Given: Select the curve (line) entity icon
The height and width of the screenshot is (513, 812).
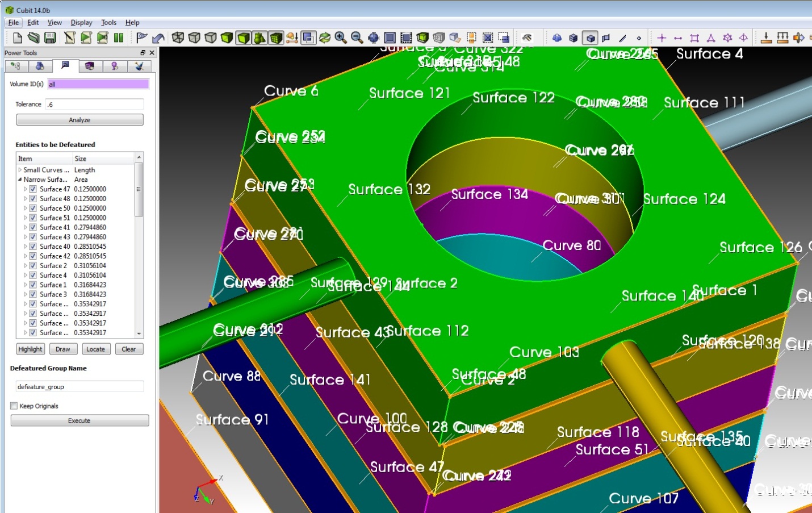Looking at the screenshot, I should coord(623,38).
